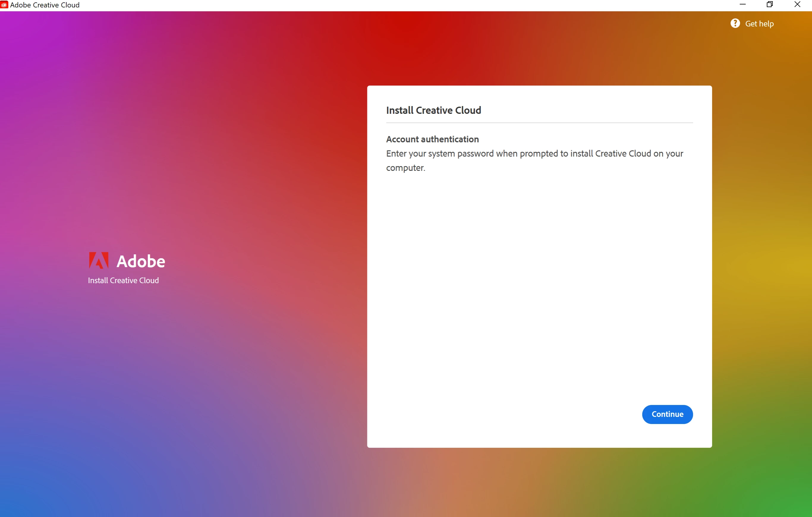Image resolution: width=812 pixels, height=517 pixels.
Task: Click the Adobe wordmark text
Action: [141, 261]
